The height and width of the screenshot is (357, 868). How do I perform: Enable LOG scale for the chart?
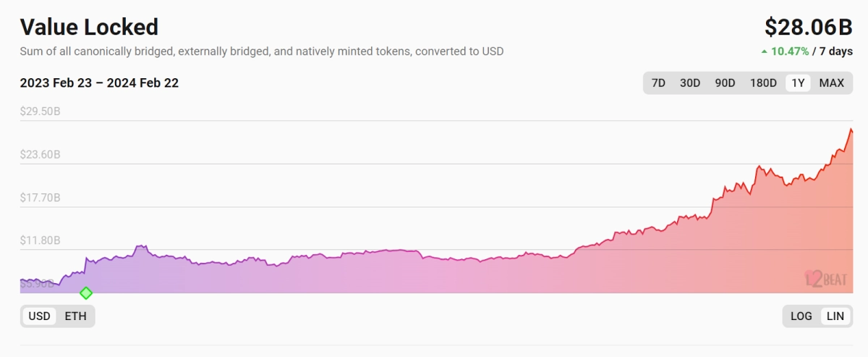coord(801,316)
